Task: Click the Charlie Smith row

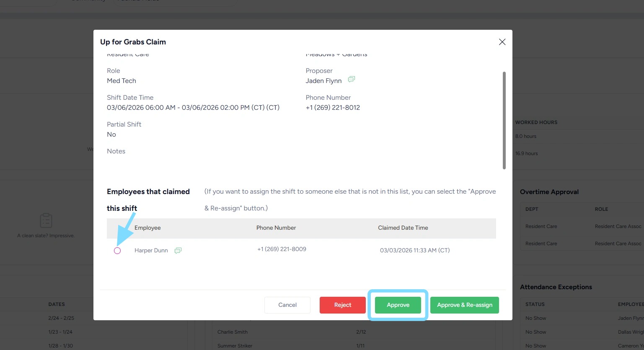Action: (x=233, y=332)
